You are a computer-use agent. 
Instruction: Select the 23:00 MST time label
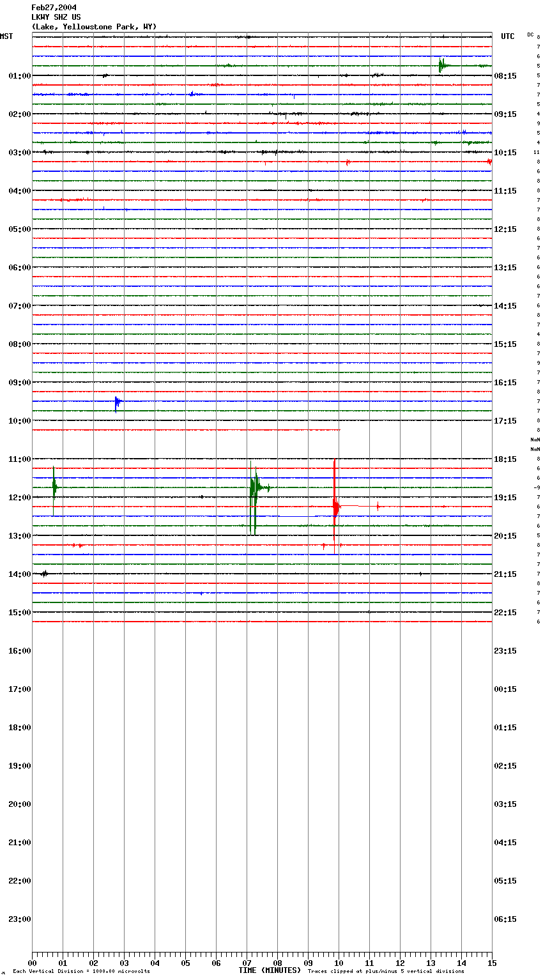(20, 919)
